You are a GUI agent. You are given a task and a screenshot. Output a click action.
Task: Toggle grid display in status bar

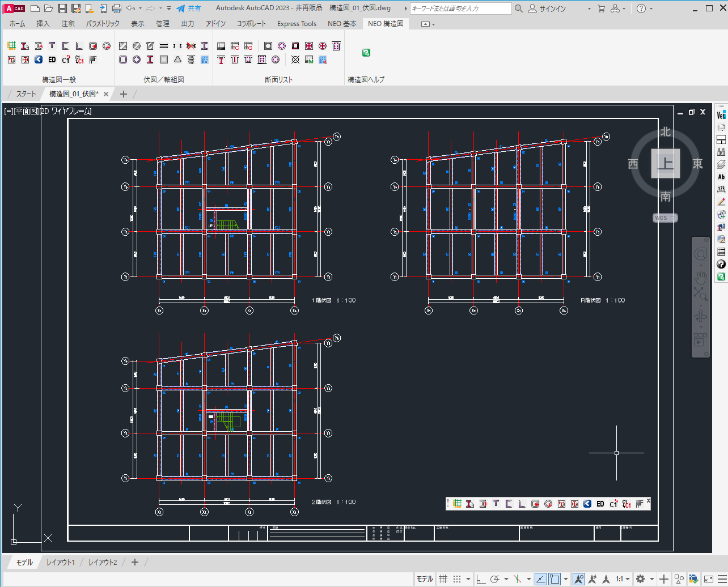(443, 579)
